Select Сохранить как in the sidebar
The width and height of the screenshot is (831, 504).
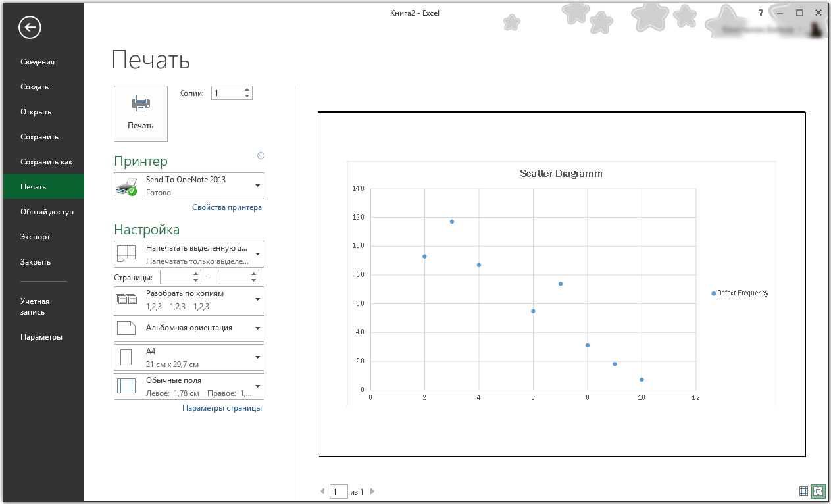[x=46, y=162]
